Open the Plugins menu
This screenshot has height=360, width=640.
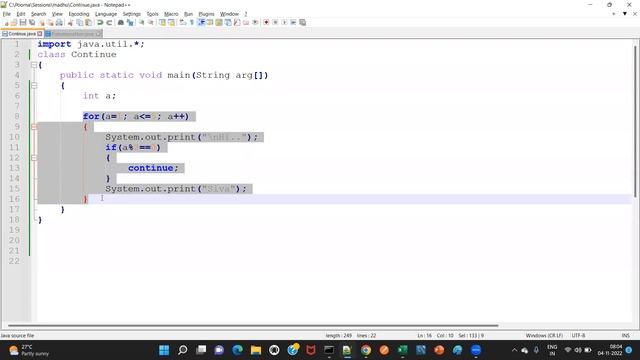(206, 14)
